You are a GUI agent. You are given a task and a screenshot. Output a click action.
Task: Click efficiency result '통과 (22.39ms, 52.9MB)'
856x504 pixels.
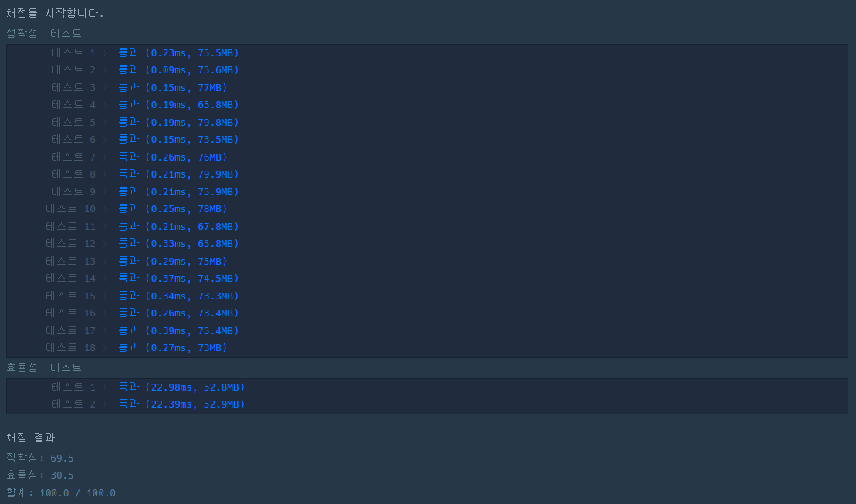[181, 404]
